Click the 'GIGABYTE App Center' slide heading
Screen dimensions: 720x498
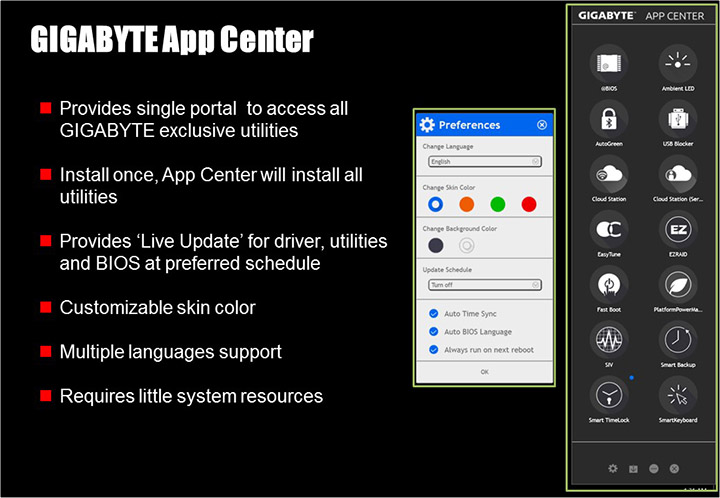[x=172, y=39]
